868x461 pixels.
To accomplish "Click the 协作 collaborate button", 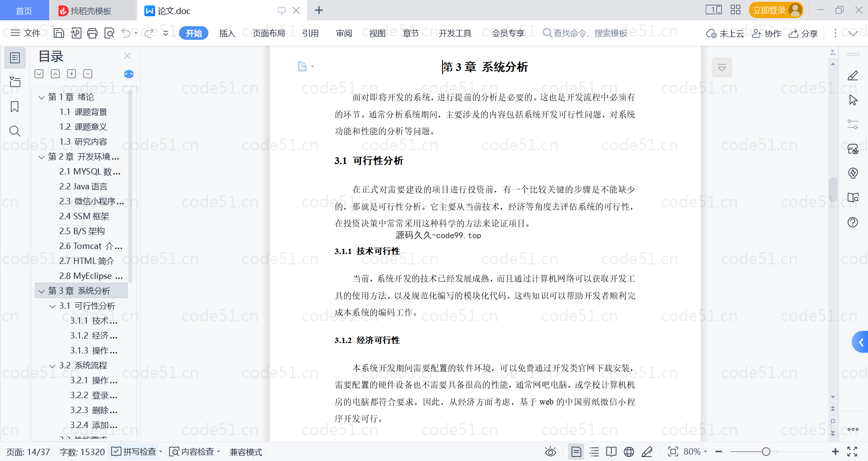I will 767,33.
